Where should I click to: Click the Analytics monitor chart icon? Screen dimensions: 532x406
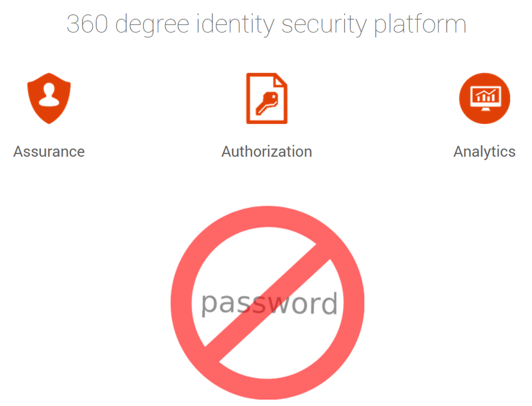coord(485,98)
